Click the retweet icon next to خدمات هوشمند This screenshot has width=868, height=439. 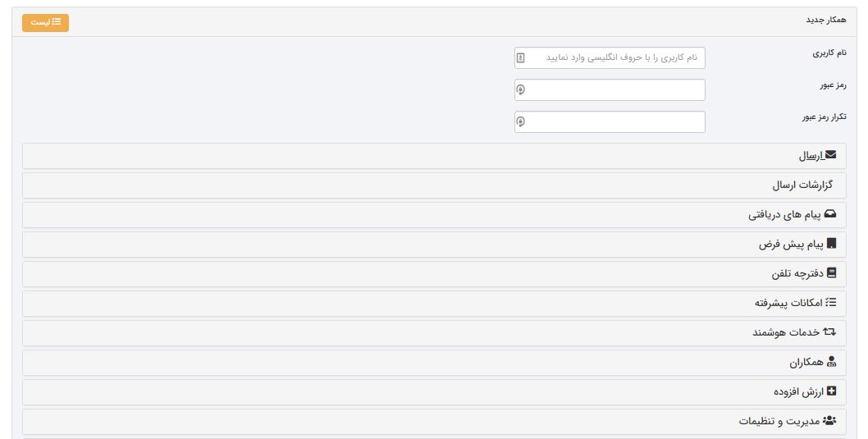pos(829,332)
